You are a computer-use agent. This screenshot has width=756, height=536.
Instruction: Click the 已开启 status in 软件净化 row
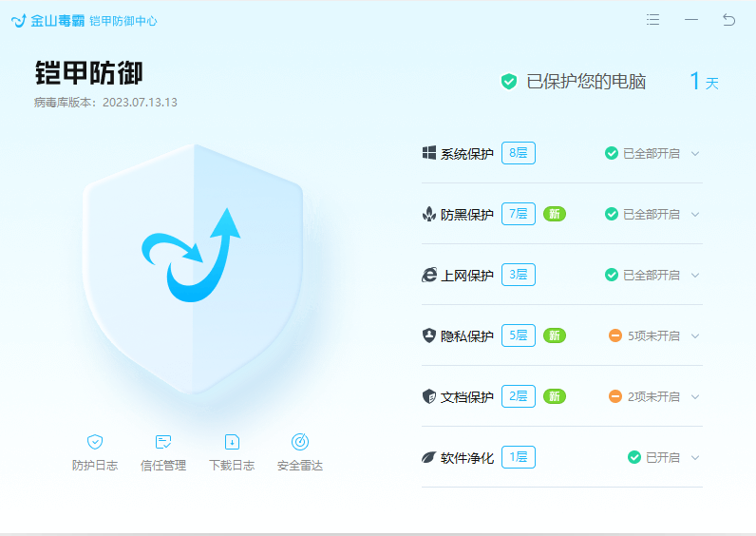(x=663, y=457)
